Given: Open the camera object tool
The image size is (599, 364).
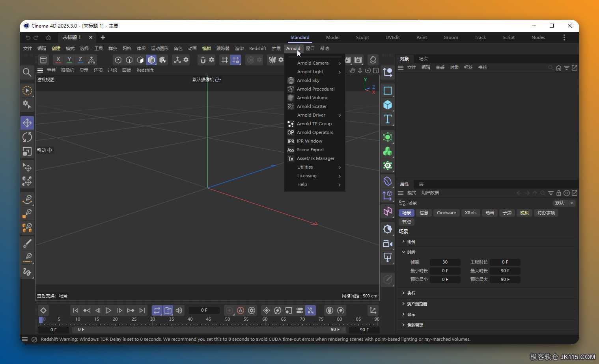Looking at the screenshot, I should click(x=388, y=243).
